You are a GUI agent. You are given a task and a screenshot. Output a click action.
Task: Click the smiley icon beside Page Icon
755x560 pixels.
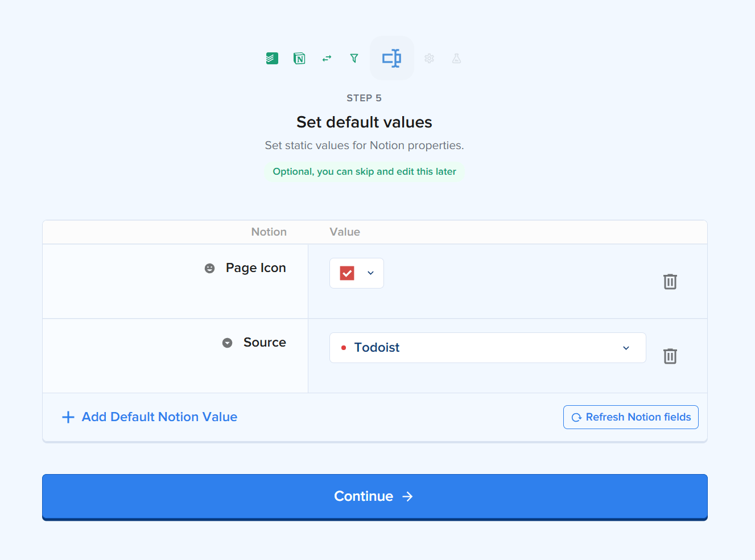point(210,268)
